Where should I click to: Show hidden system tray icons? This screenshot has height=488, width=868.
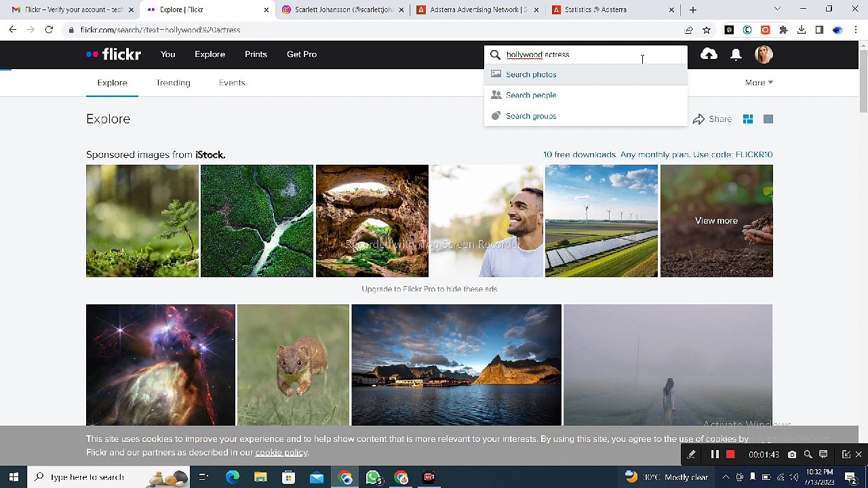(726, 477)
